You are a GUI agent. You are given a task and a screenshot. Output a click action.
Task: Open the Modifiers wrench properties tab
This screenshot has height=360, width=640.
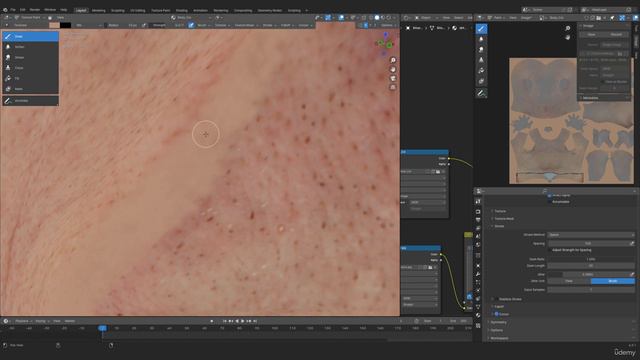(478, 274)
